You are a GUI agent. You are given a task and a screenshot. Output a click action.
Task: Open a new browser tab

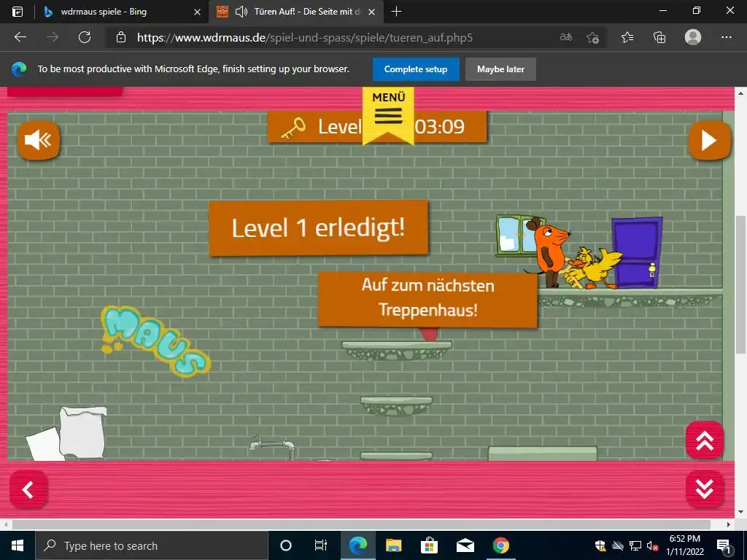[396, 12]
